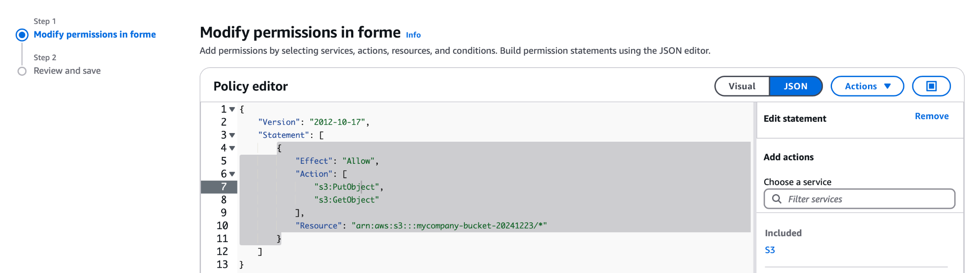Image resolution: width=980 pixels, height=273 pixels.
Task: Open the Actions dropdown menu
Action: coord(867,86)
